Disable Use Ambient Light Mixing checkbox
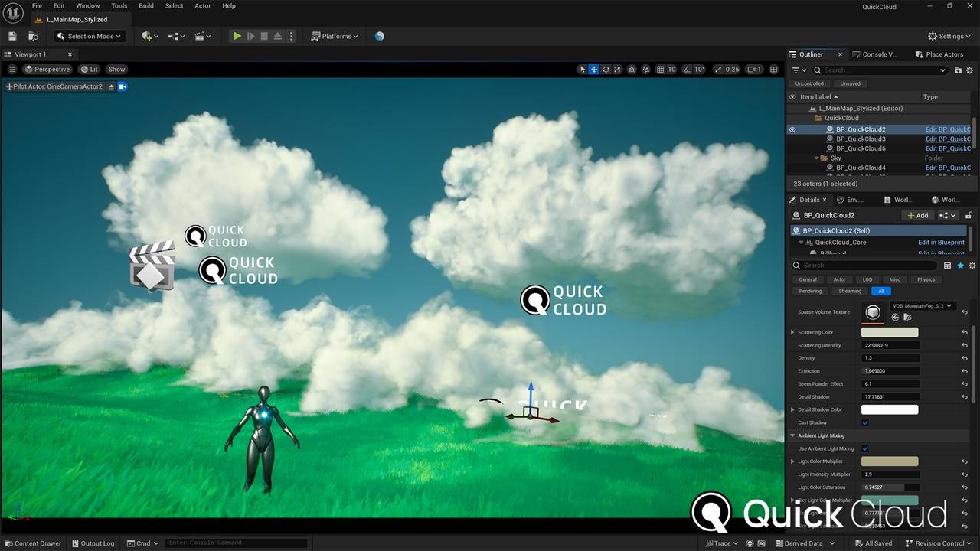This screenshot has height=551, width=980. pyautogui.click(x=865, y=448)
